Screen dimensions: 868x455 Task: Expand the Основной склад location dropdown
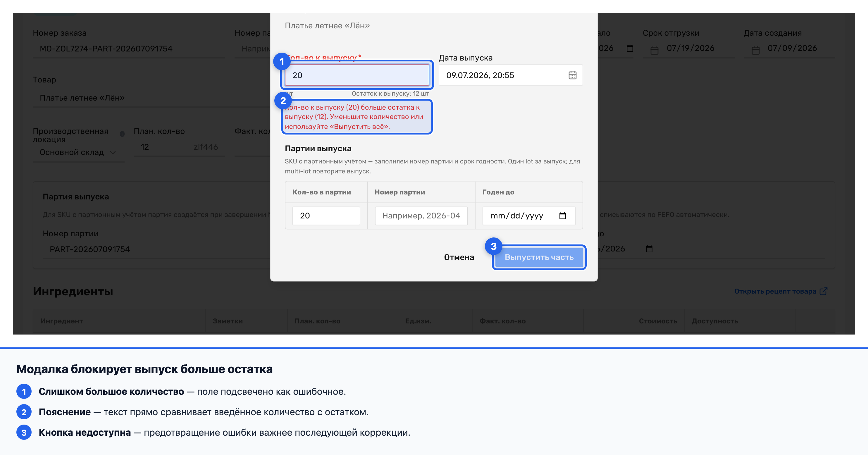click(x=78, y=152)
